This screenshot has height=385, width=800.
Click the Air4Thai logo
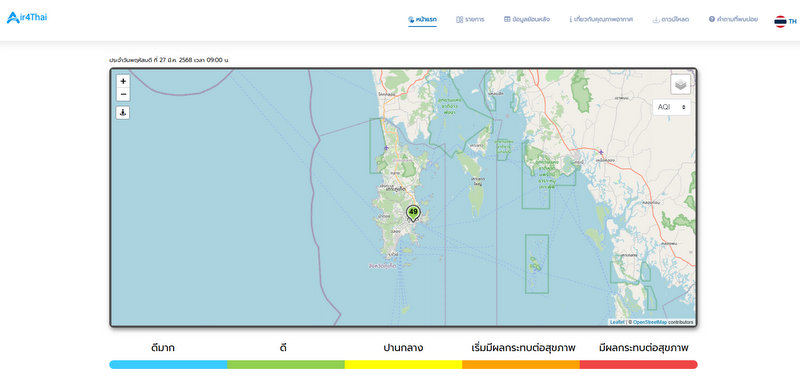click(27, 17)
